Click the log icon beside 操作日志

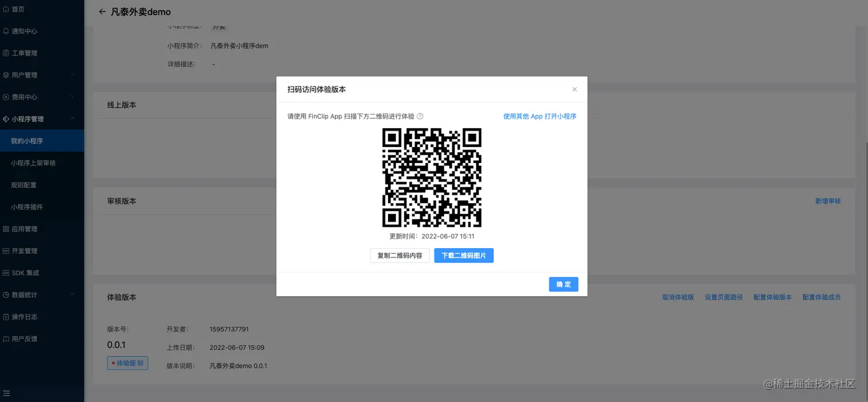[x=6, y=316]
